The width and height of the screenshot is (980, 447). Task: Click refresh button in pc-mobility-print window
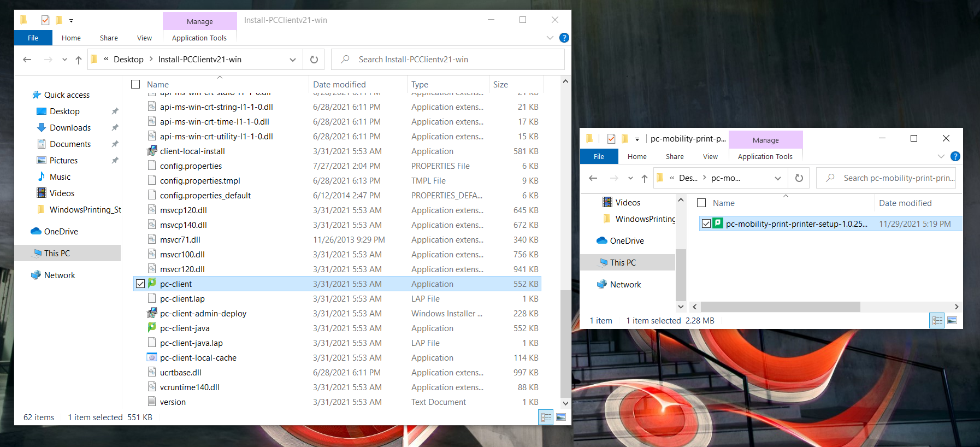click(x=799, y=178)
